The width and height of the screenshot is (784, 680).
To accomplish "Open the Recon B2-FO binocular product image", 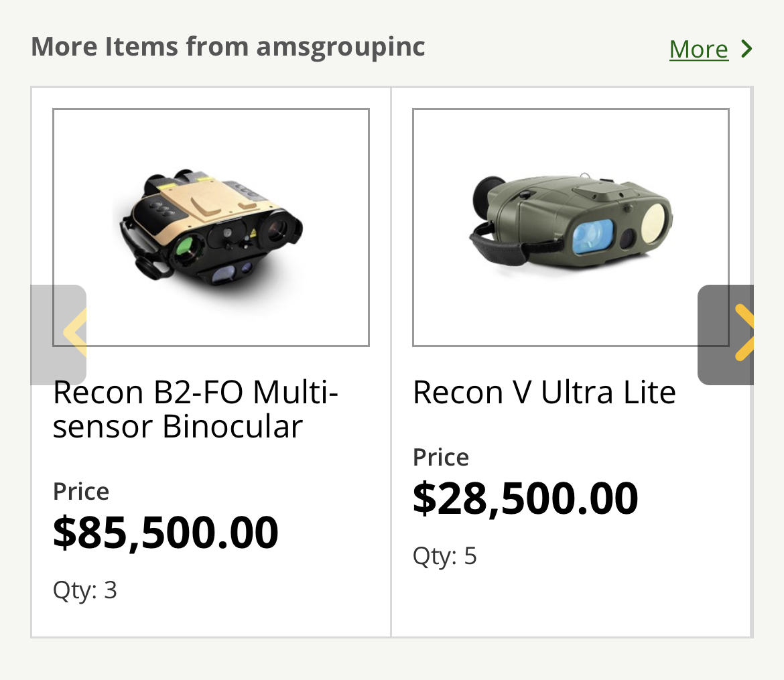I will point(211,227).
